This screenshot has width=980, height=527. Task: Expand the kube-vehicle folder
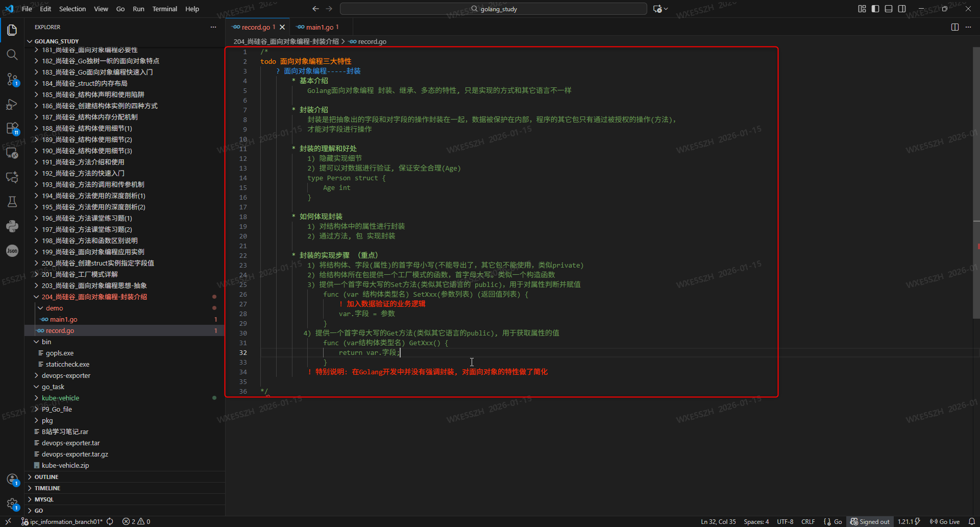[x=125, y=398]
